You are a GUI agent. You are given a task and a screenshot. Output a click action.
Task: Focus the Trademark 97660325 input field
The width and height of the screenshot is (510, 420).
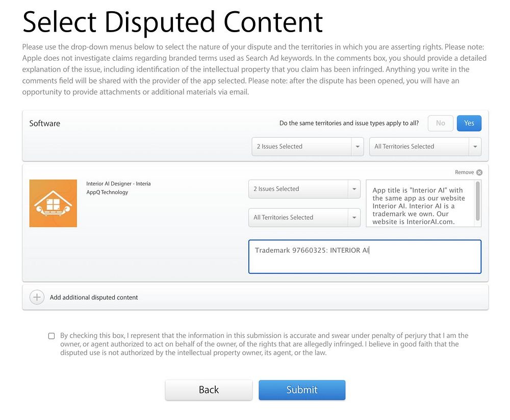pyautogui.click(x=365, y=257)
